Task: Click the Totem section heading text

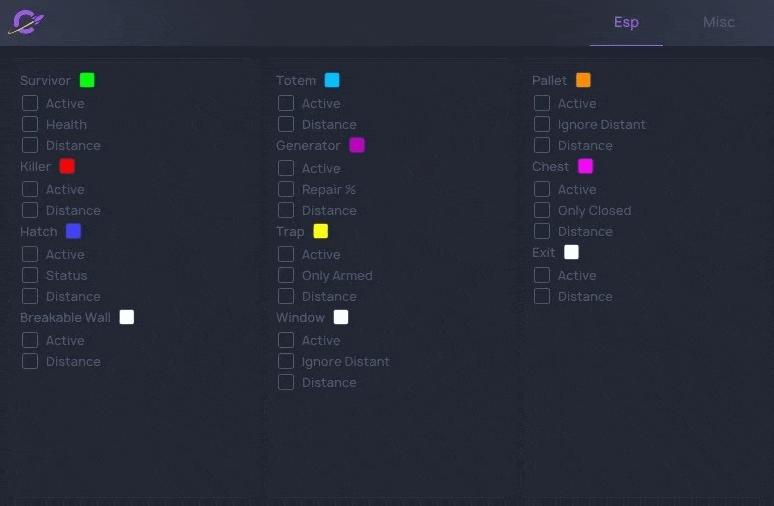Action: (296, 80)
